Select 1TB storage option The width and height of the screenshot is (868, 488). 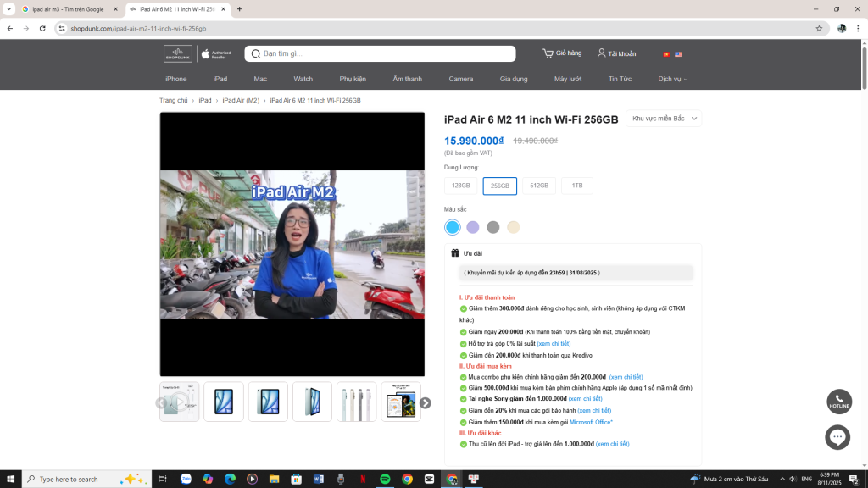coord(577,186)
